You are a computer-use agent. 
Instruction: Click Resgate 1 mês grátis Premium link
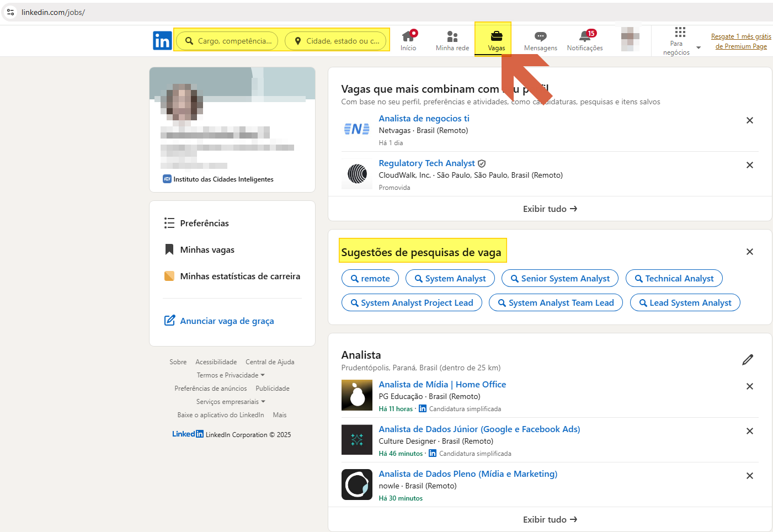(x=741, y=41)
